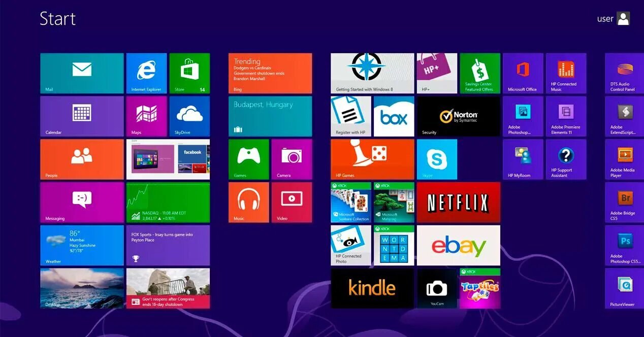Open the Box tile
The width and height of the screenshot is (644, 337).
pos(394,116)
